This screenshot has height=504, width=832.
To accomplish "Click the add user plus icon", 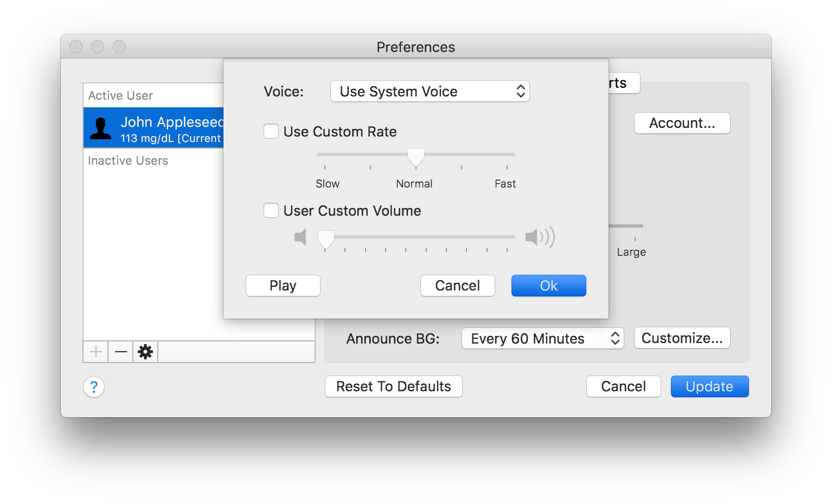I will pyautogui.click(x=96, y=352).
